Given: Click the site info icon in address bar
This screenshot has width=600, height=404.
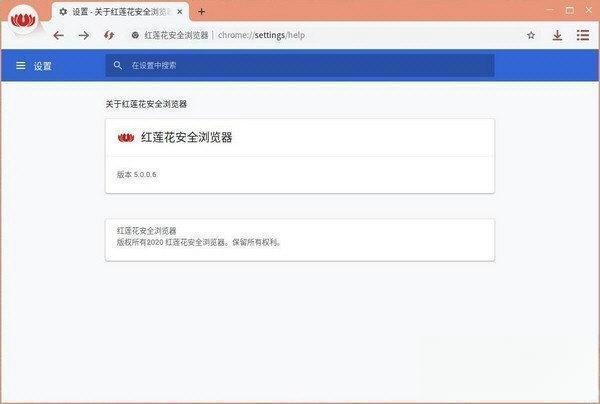Looking at the screenshot, I should (135, 35).
